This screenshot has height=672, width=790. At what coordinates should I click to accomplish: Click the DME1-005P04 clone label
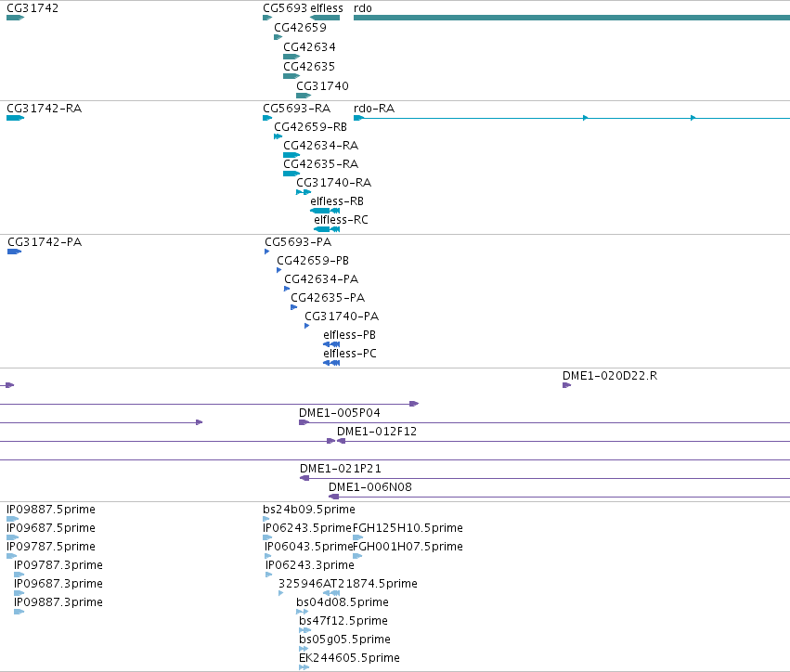[x=340, y=413]
